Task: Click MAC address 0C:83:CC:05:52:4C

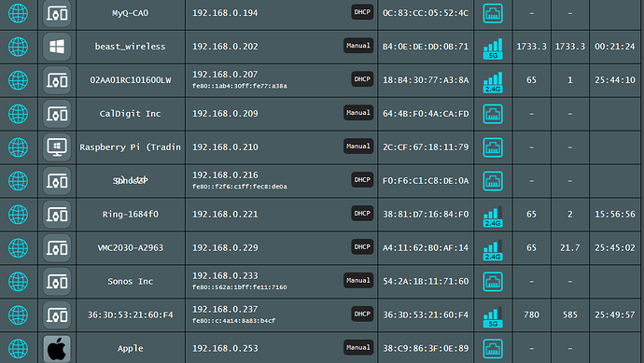Action: pyautogui.click(x=426, y=13)
